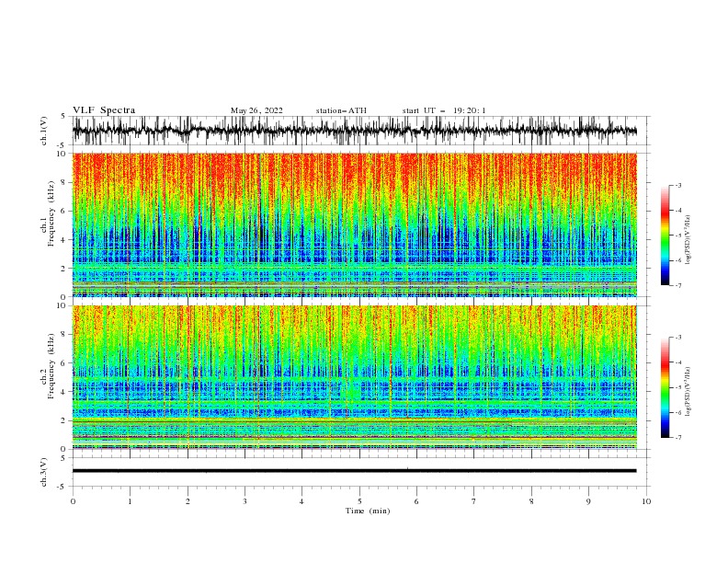Click the "VLF Spectra" title text
Image resolution: width=728 pixels, height=563 pixels.
point(104,110)
